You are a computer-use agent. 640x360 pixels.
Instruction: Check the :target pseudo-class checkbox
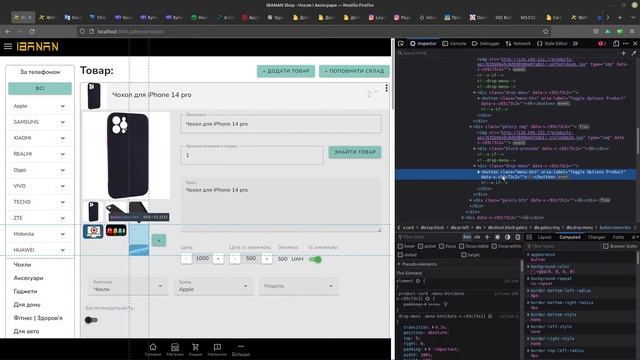[x=463, y=255]
